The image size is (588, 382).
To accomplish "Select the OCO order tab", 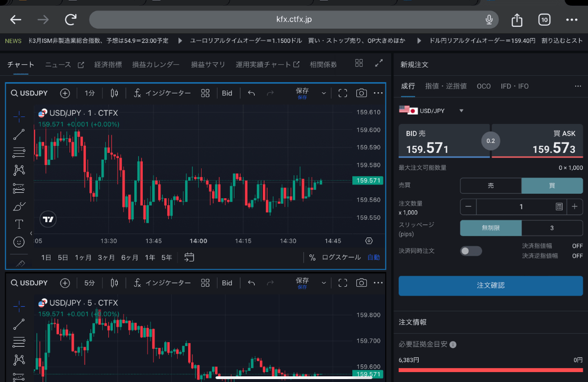I will pyautogui.click(x=484, y=86).
